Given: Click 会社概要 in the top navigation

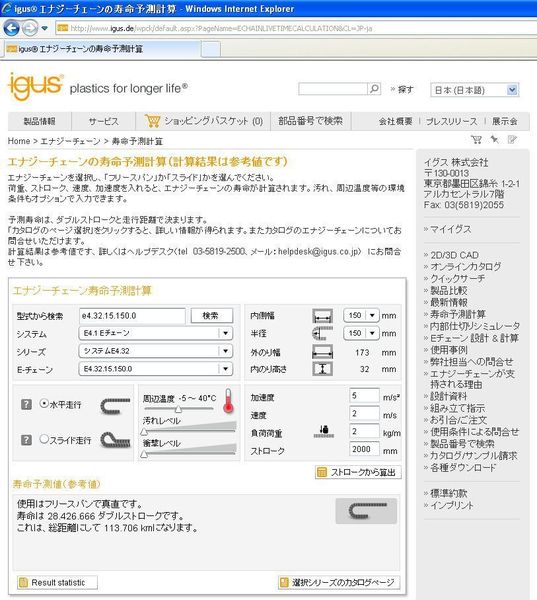Looking at the screenshot, I should point(395,121).
